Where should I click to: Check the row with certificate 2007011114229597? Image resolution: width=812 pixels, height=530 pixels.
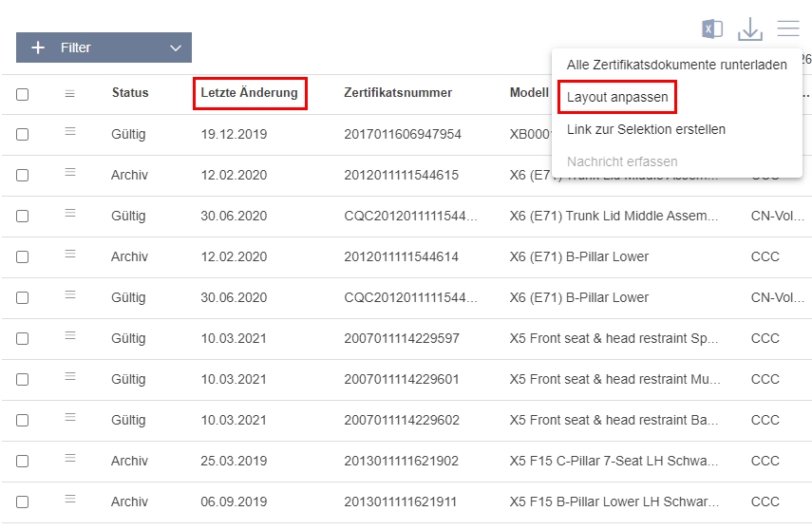point(22,339)
